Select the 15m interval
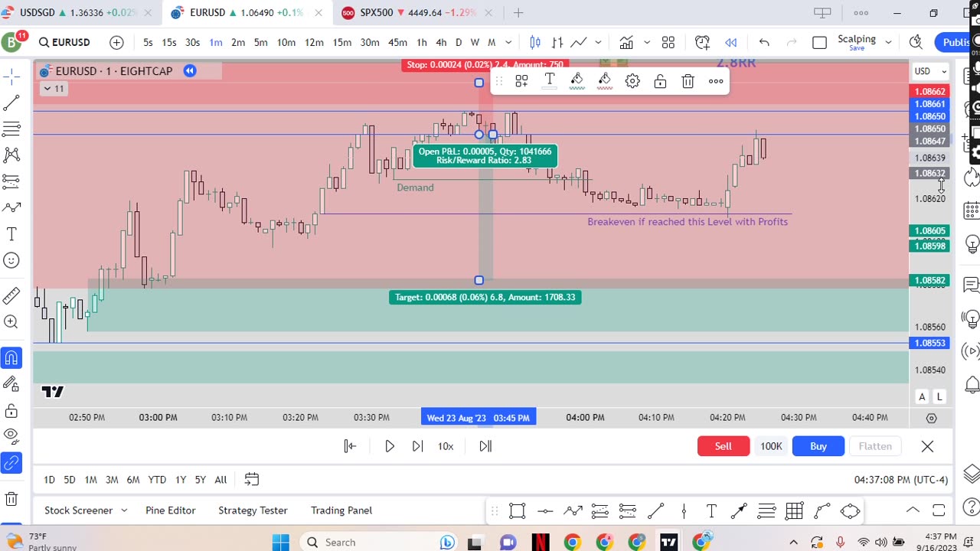 pos(342,42)
